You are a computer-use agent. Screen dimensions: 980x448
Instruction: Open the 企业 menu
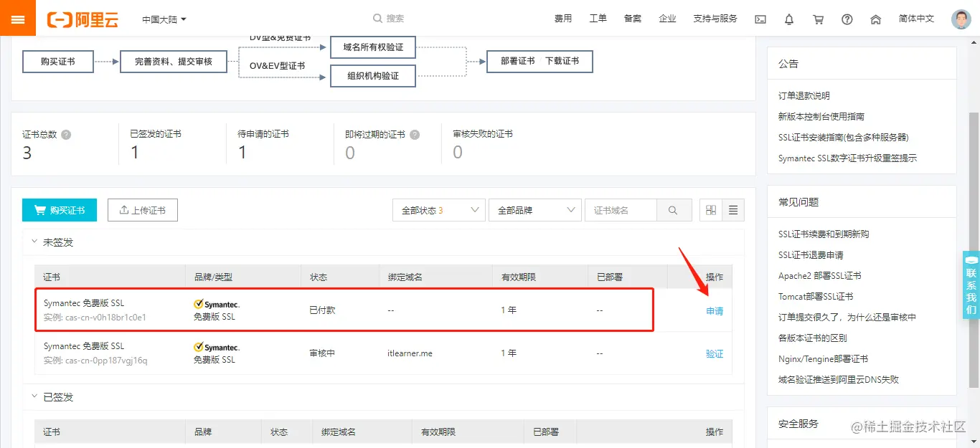point(667,19)
